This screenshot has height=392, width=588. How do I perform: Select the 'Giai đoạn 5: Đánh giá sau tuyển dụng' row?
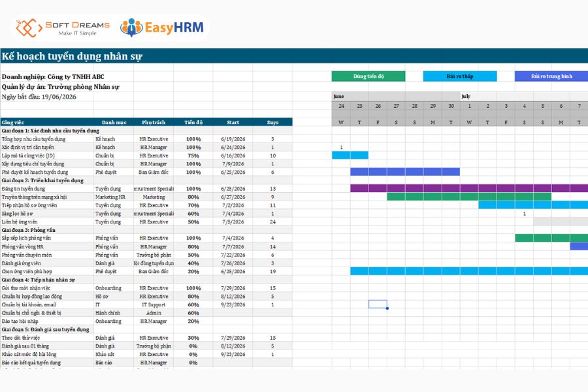click(x=146, y=329)
